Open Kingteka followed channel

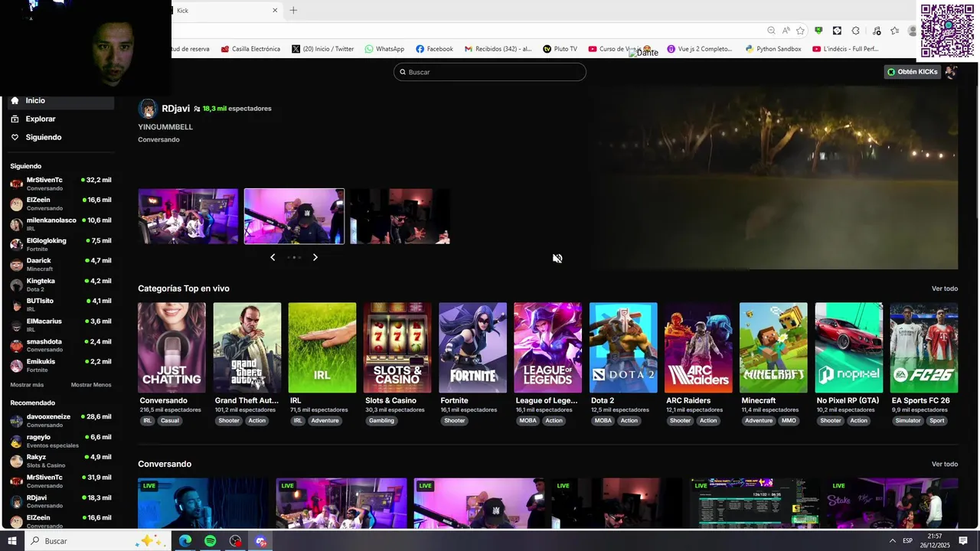click(x=61, y=285)
